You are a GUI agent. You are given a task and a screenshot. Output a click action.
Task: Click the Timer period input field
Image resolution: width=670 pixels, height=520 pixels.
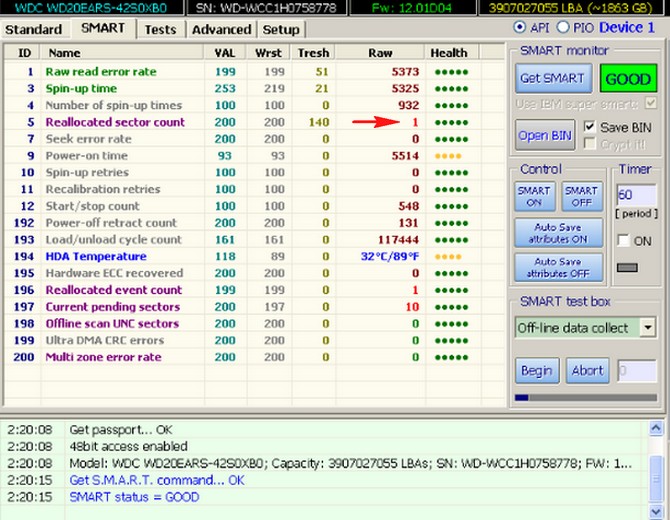(634, 194)
